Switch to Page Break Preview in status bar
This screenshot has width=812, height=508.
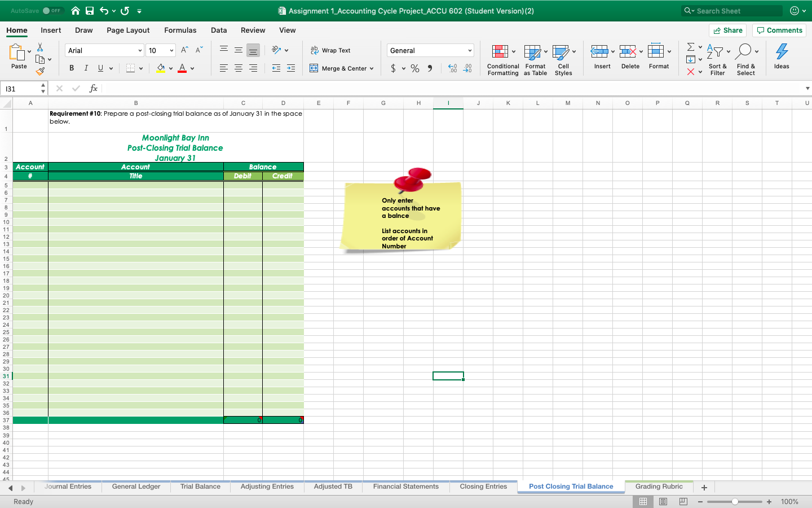[683, 502]
